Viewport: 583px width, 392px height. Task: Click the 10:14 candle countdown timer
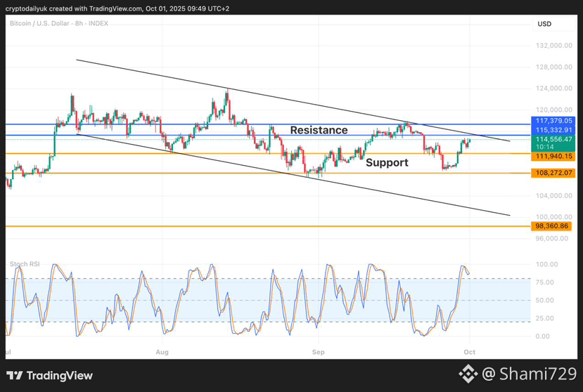(545, 147)
